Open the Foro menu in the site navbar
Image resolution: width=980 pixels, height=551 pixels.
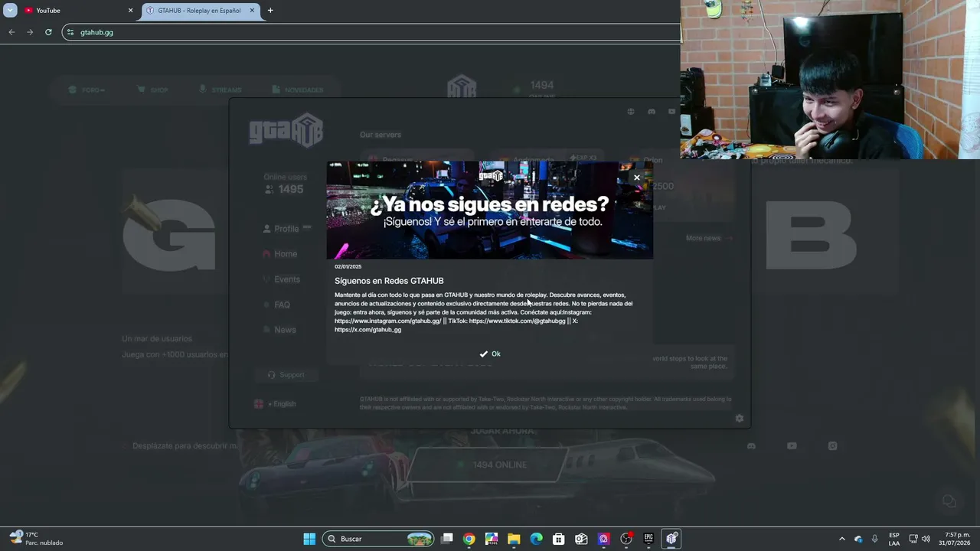[x=87, y=90]
